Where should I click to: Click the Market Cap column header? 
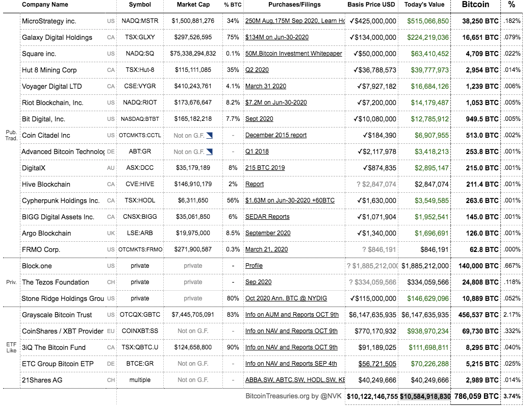[x=193, y=5]
